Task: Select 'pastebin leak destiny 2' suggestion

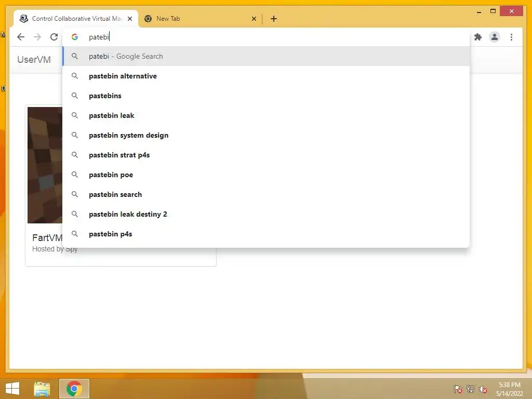Action: (x=267, y=214)
